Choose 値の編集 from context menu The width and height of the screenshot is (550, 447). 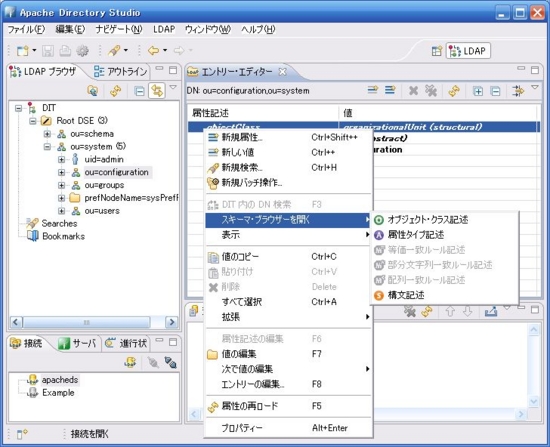(x=288, y=354)
